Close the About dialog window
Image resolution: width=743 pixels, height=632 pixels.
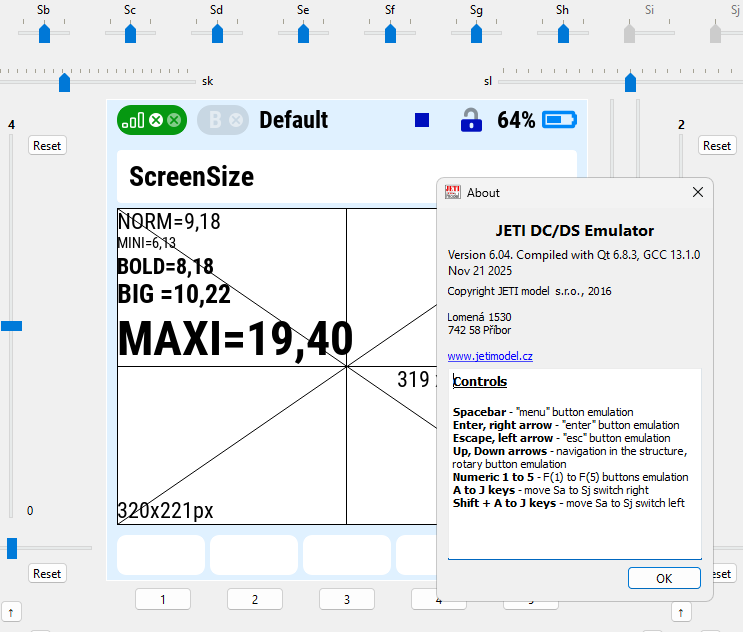(698, 192)
